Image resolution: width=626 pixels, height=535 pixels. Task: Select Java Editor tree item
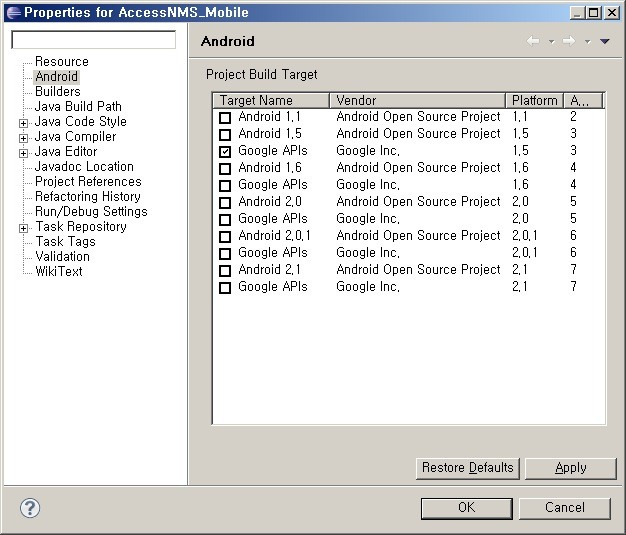pyautogui.click(x=65, y=151)
